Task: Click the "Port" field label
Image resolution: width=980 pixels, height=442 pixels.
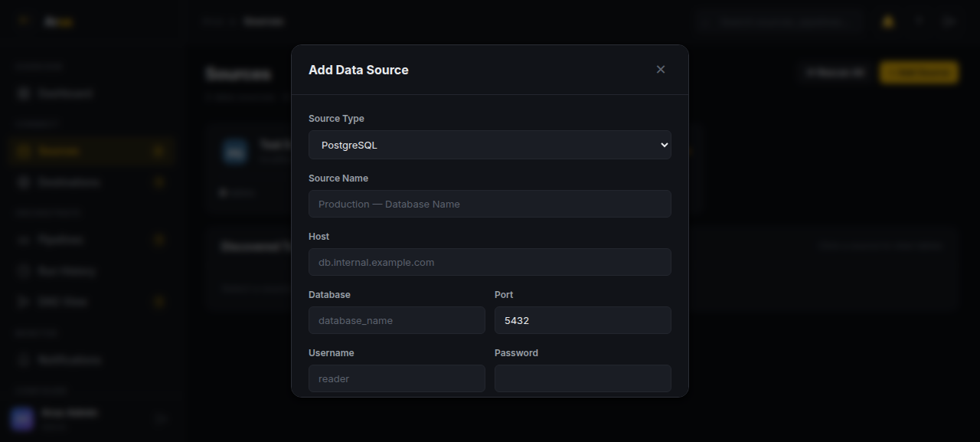Action: point(504,295)
